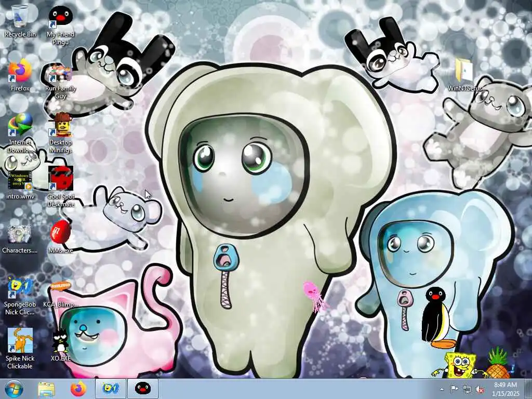This screenshot has height=399, width=532.
Task: Open the Windows Start menu
Action: coord(14,389)
